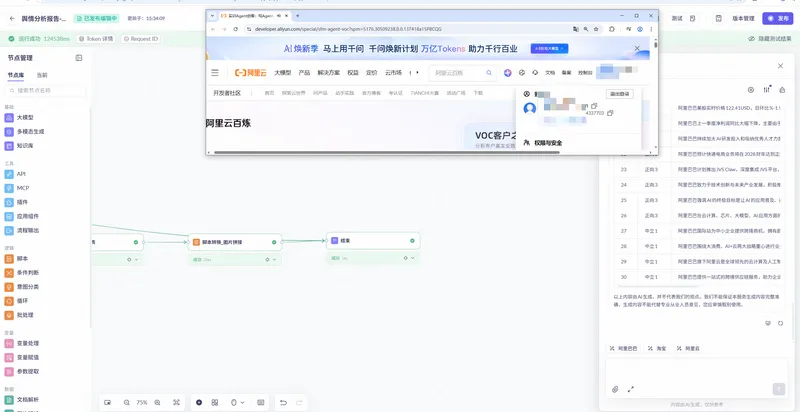Zoom in on the workflow canvas

click(x=157, y=402)
